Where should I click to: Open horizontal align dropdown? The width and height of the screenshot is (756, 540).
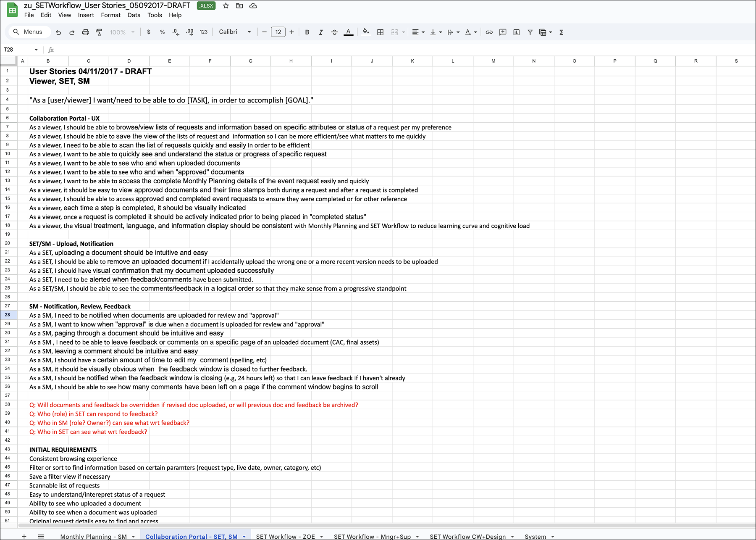click(x=418, y=32)
